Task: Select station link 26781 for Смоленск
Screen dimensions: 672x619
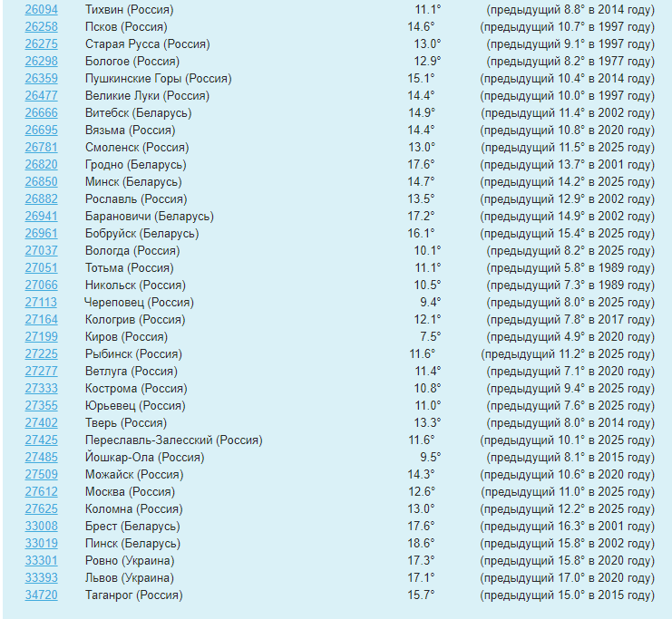Action: click(41, 147)
